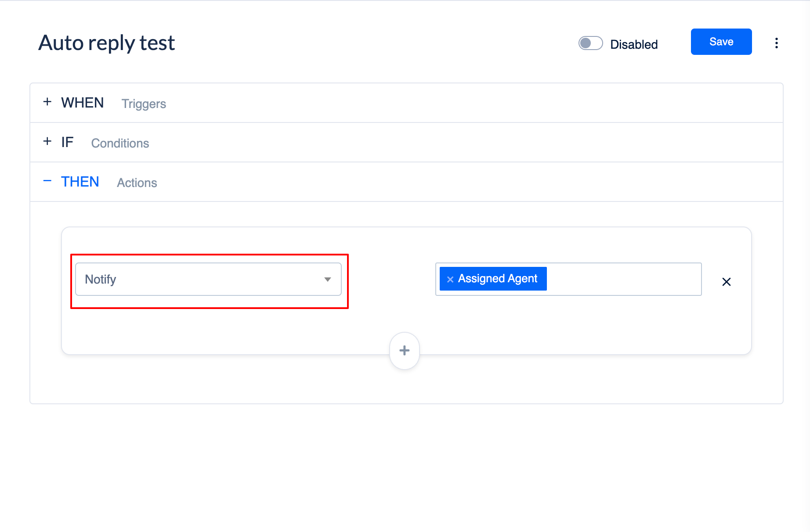
Task: Click the plus icon beside IF
Action: 47,141
